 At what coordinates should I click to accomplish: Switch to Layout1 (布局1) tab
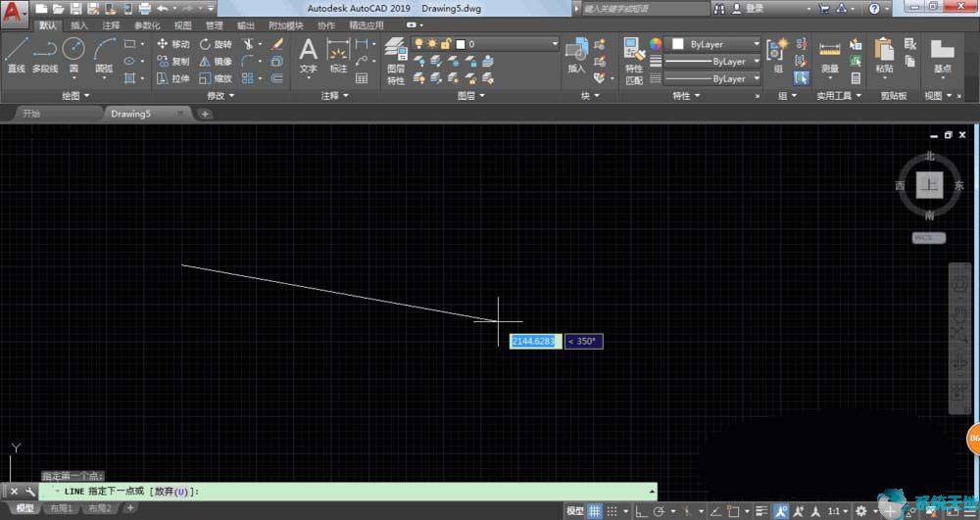[61, 509]
